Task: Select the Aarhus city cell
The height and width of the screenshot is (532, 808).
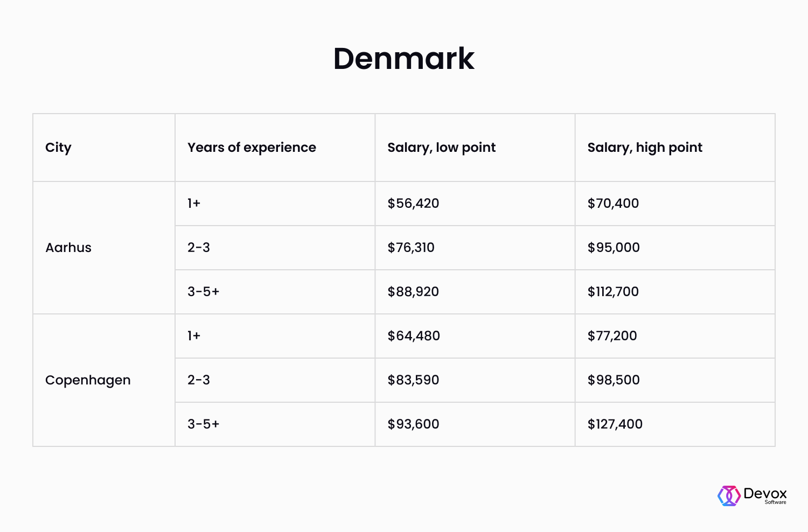Action: pos(68,248)
